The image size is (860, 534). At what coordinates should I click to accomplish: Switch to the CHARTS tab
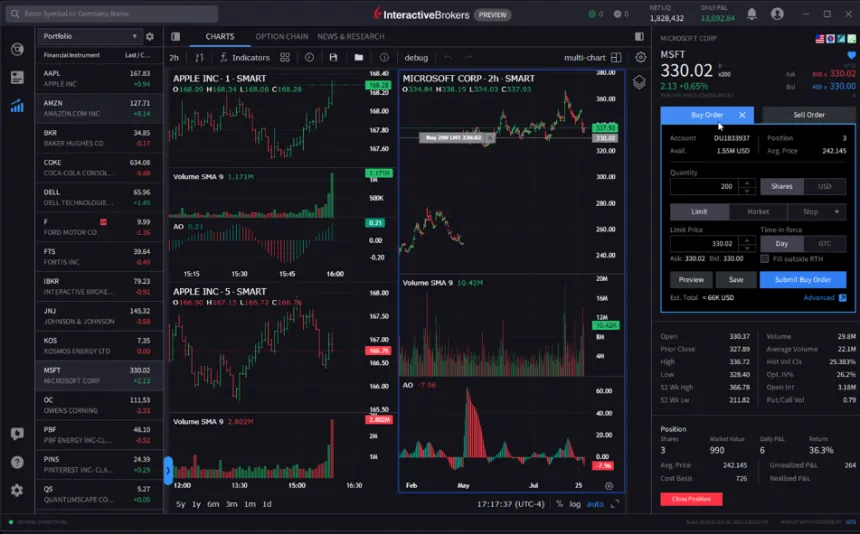point(219,37)
